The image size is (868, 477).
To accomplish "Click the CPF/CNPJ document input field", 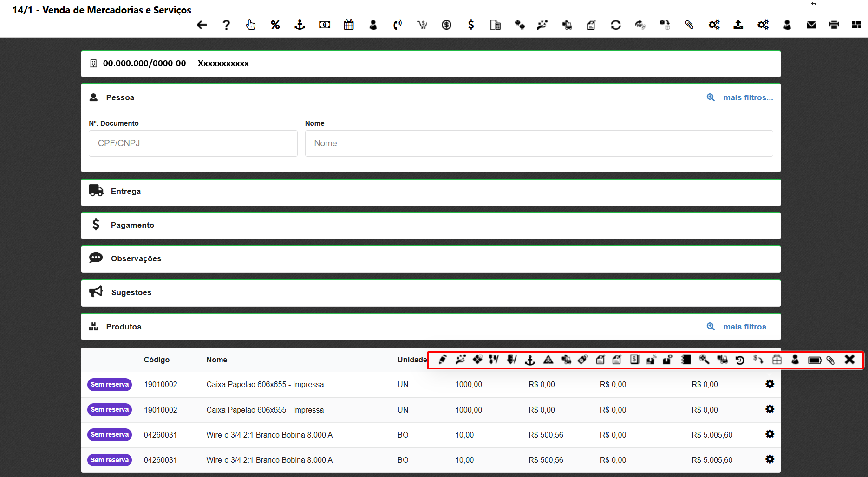I will pos(193,143).
